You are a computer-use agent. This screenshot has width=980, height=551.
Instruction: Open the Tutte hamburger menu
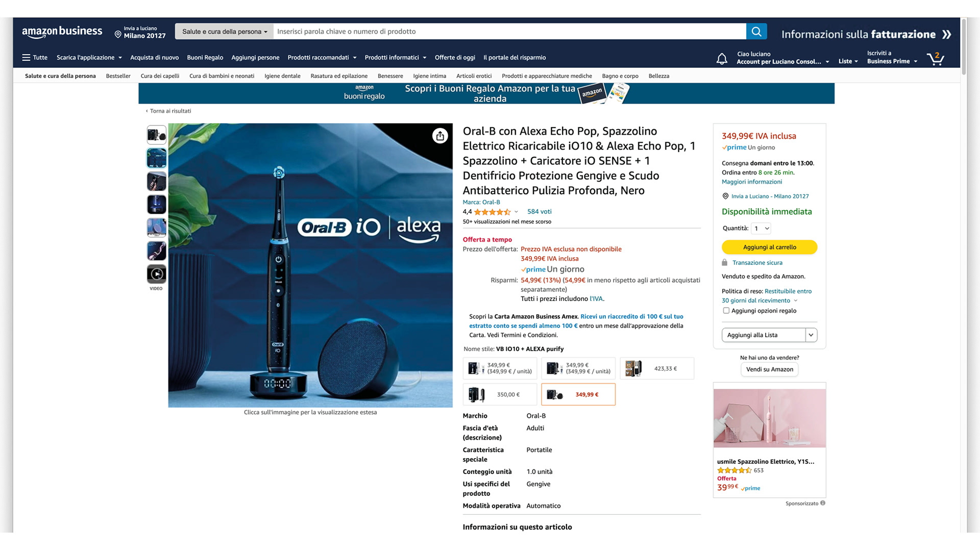point(35,58)
